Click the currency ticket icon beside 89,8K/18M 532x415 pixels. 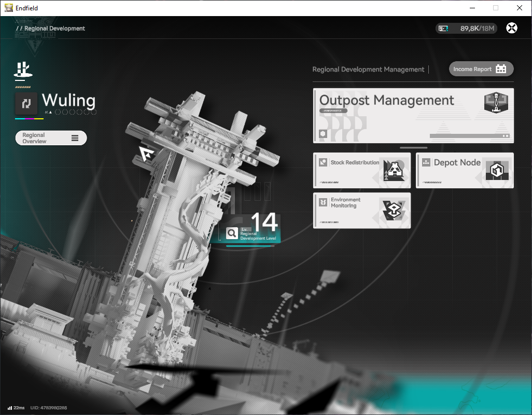click(443, 29)
